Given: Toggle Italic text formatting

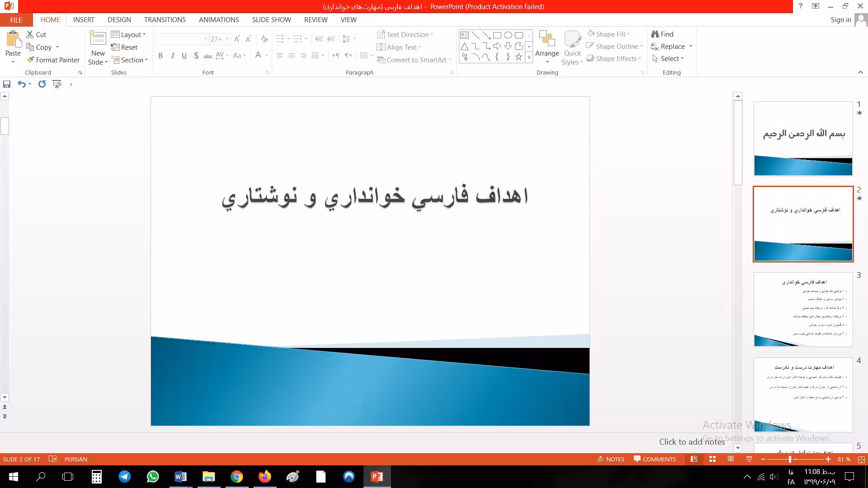Looking at the screenshot, I should [x=172, y=56].
